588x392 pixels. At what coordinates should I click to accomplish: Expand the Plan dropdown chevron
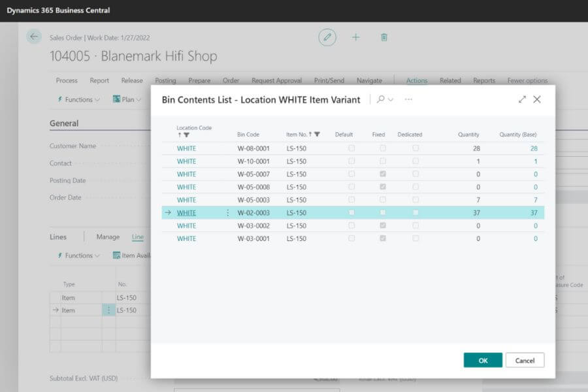coord(139,99)
